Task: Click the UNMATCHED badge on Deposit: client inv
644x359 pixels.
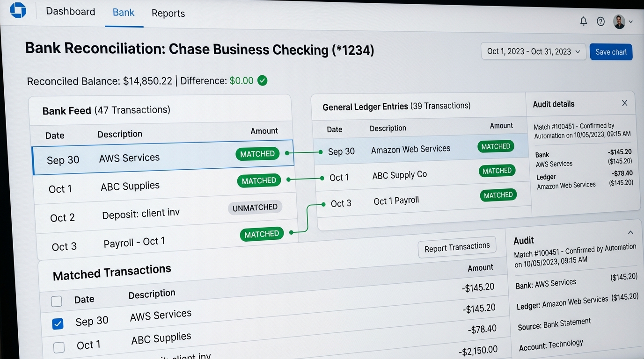Action: tap(255, 208)
